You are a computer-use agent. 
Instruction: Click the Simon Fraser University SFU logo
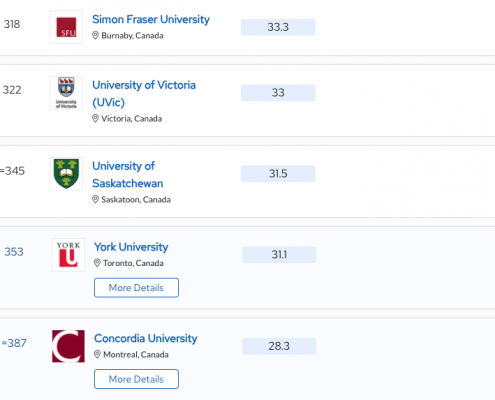[66, 27]
